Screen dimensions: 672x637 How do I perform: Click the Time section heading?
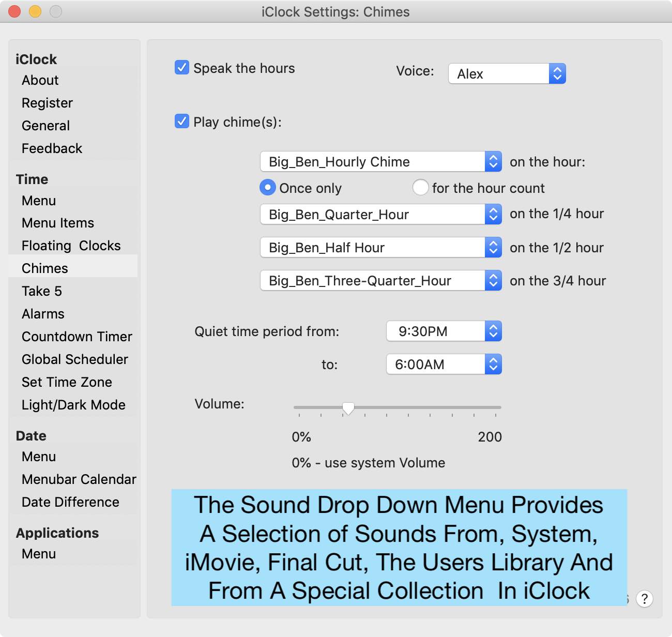(x=32, y=179)
